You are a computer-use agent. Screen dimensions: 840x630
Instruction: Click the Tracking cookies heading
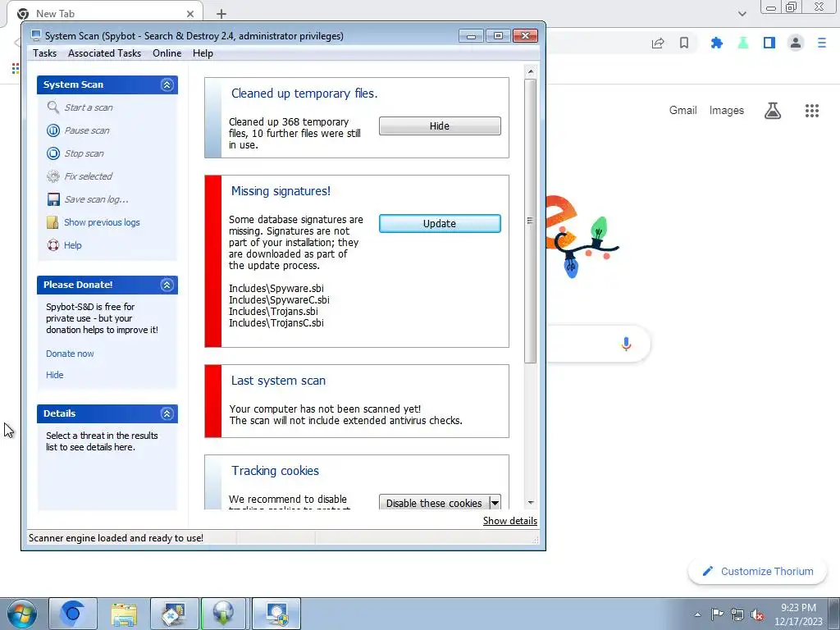(x=275, y=470)
